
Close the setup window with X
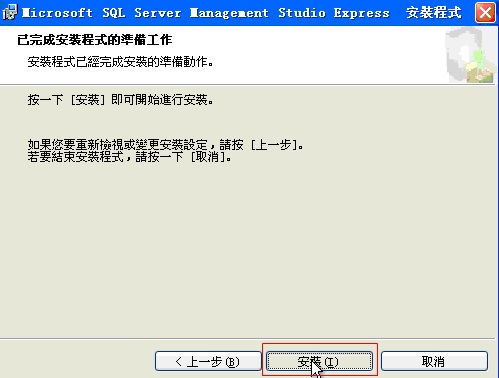coord(485,13)
